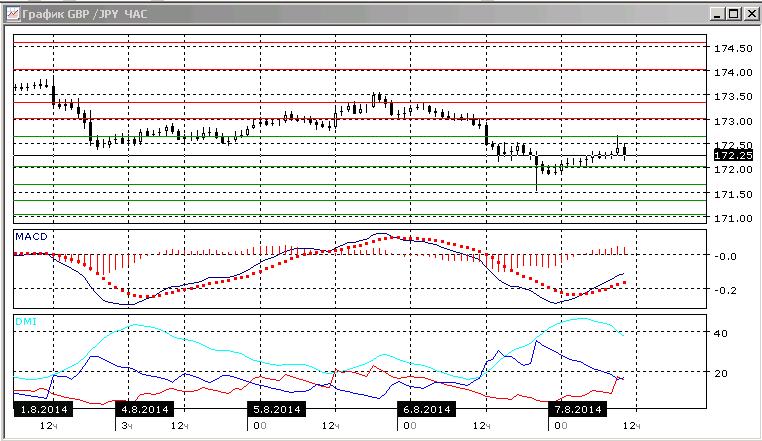Select the MACD indicator label

(x=32, y=237)
